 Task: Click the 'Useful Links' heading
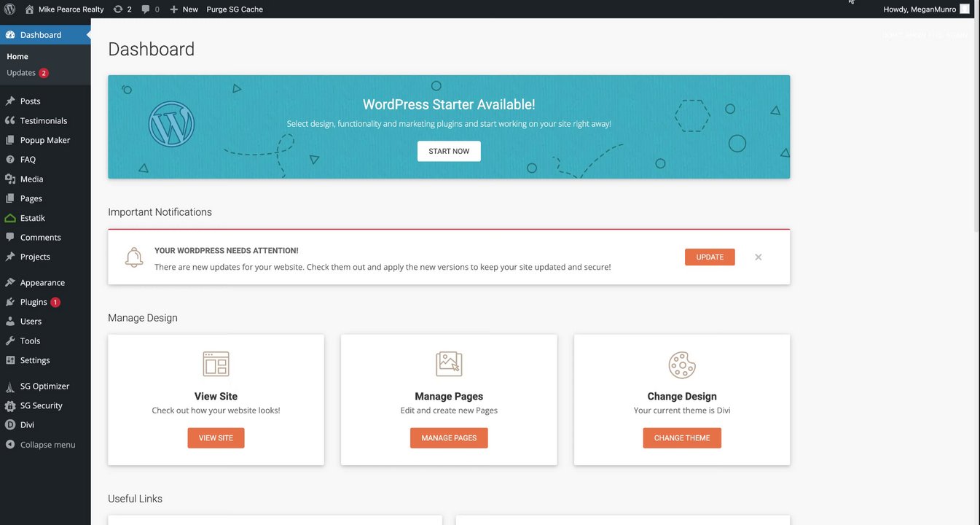point(135,499)
